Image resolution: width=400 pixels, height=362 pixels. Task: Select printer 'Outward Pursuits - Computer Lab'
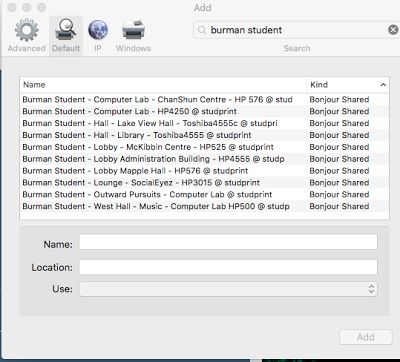point(204,195)
